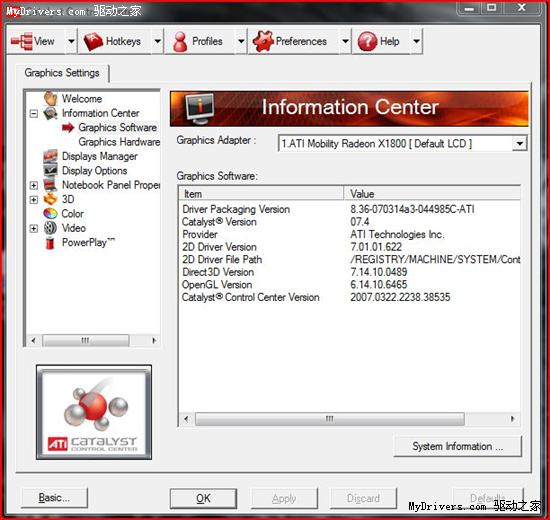Select Graphics Software tree item
550x520 pixels.
118,127
